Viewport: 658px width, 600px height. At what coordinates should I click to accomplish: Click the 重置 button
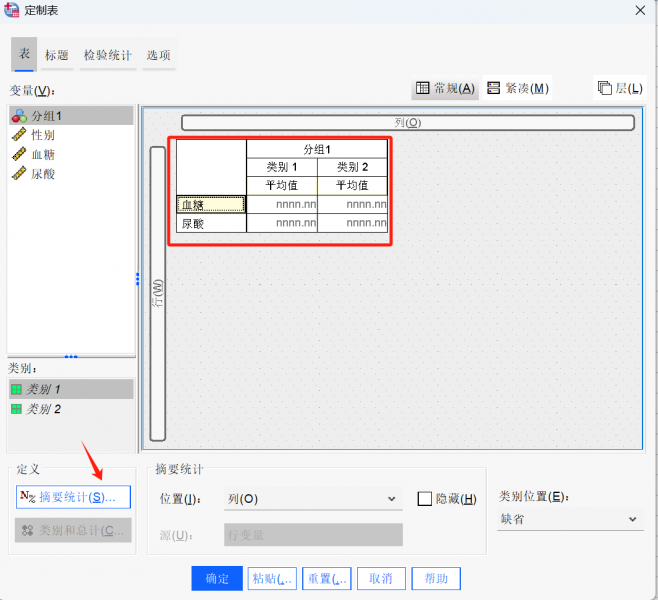pos(326,579)
